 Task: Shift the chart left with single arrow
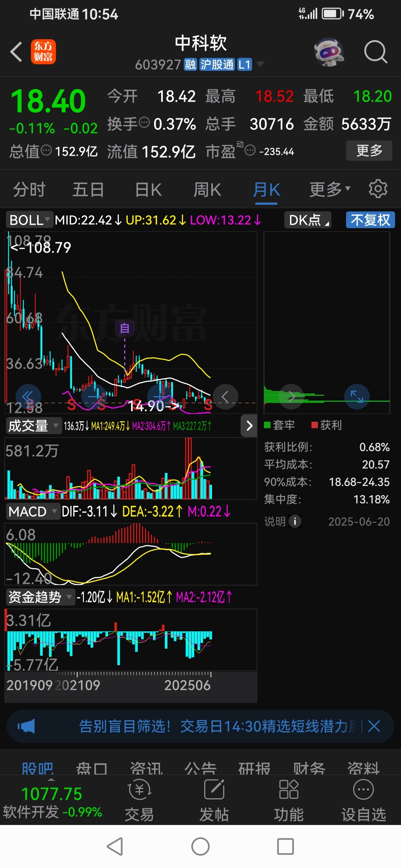[x=225, y=397]
